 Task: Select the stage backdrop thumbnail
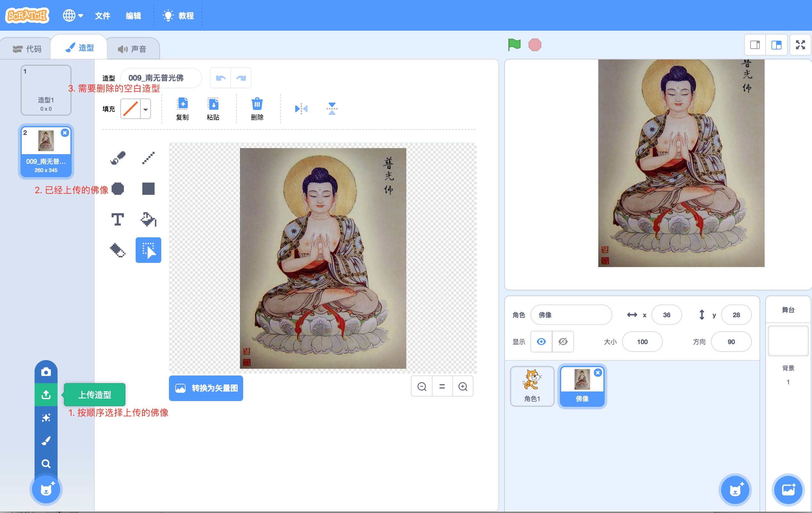[x=788, y=340]
